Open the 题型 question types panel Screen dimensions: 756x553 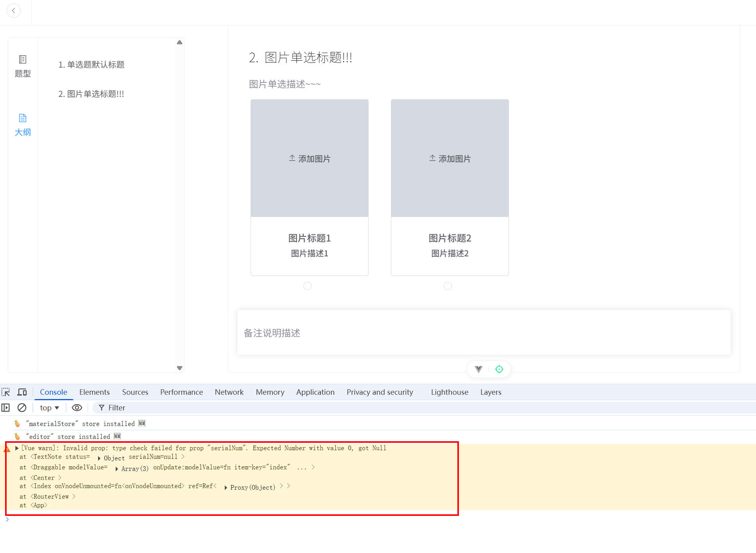[23, 66]
